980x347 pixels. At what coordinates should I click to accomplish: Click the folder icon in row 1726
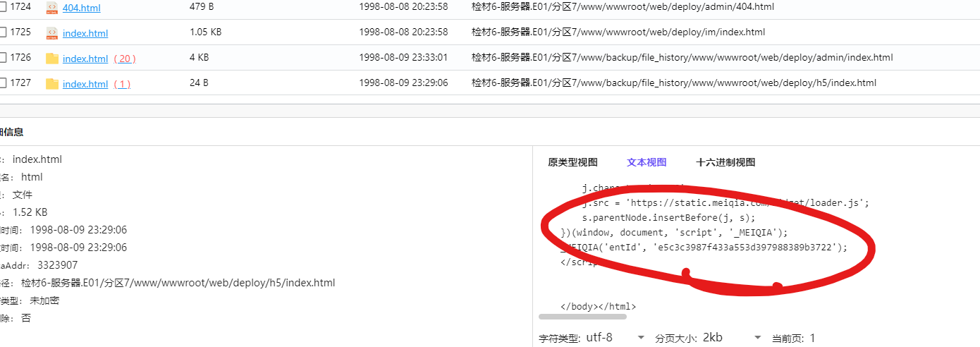pyautogui.click(x=51, y=59)
